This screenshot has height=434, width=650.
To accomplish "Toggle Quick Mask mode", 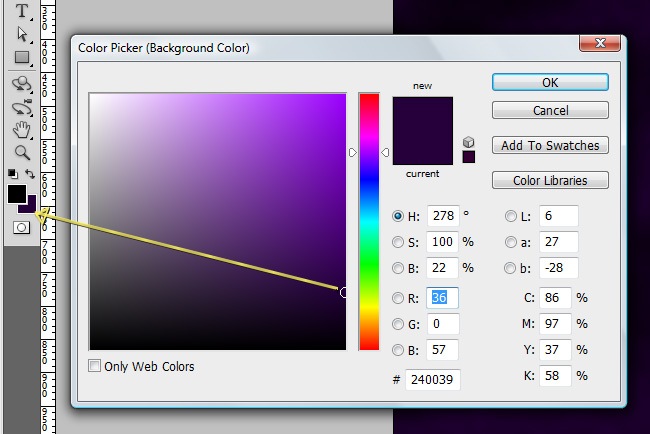I will 21,228.
